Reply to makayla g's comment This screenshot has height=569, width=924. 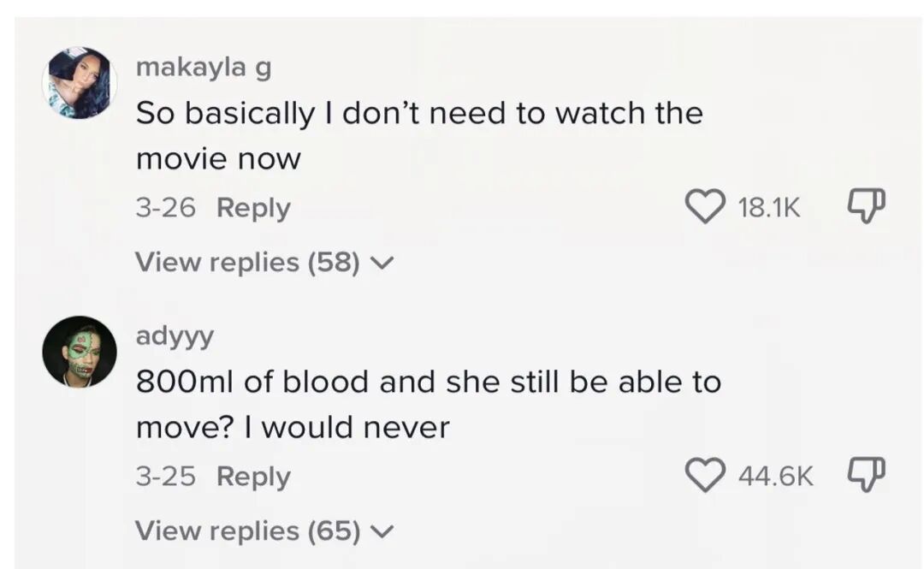[253, 208]
